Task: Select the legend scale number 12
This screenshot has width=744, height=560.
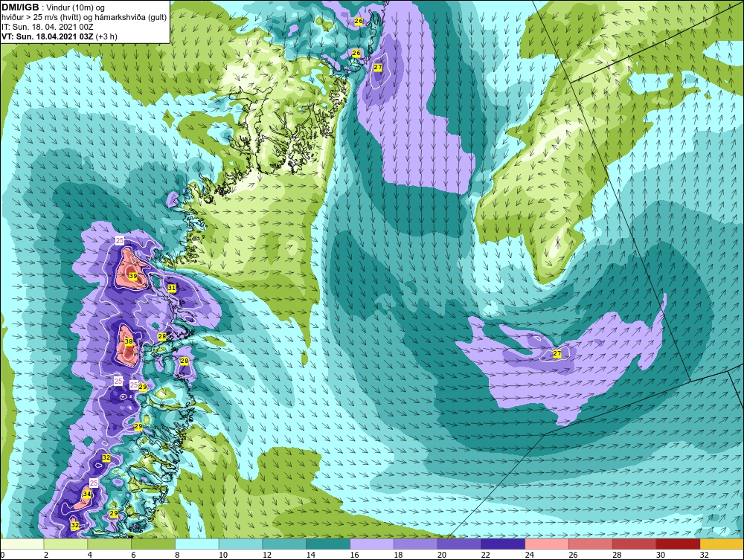Action: point(266,556)
